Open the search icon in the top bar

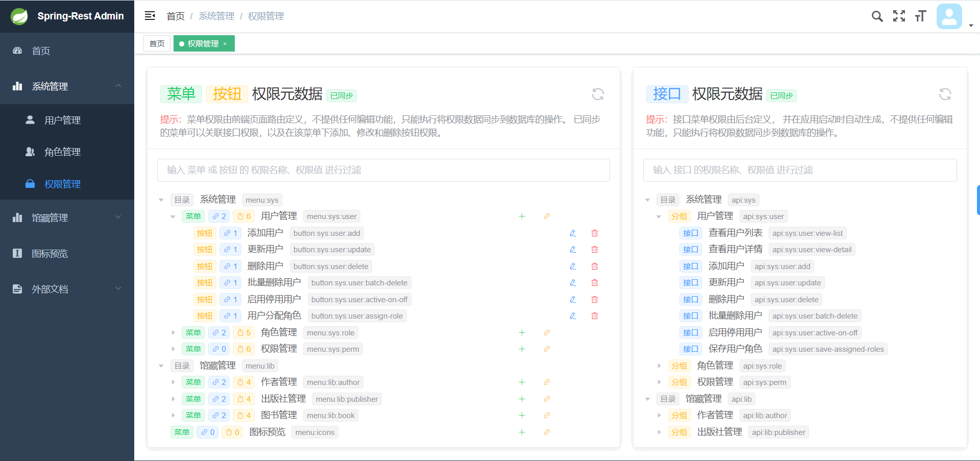pos(877,16)
